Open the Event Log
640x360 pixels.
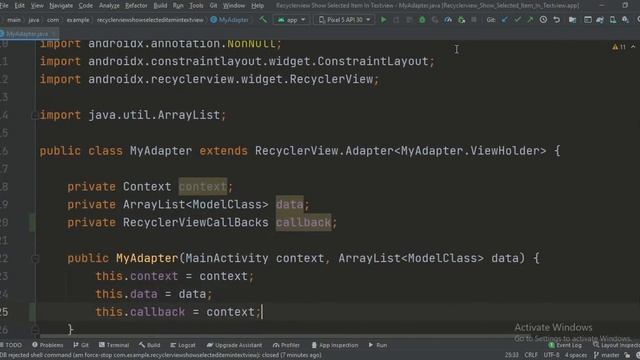point(565,345)
